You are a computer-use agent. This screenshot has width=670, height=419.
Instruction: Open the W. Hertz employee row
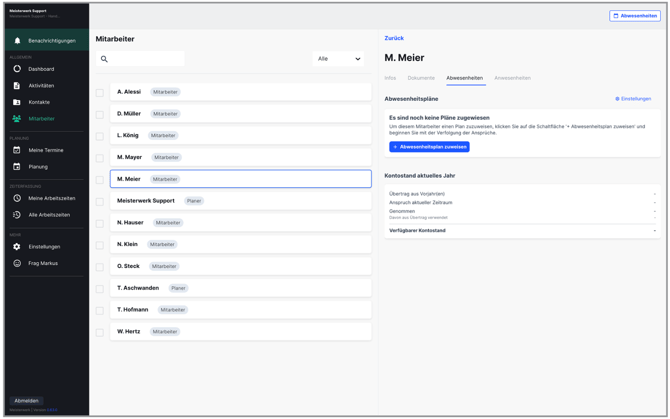pos(241,331)
